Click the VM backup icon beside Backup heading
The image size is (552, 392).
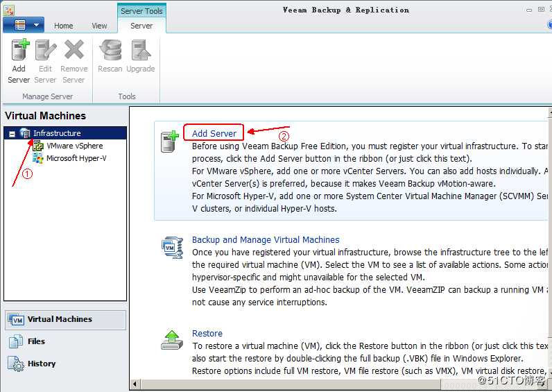[x=172, y=248]
